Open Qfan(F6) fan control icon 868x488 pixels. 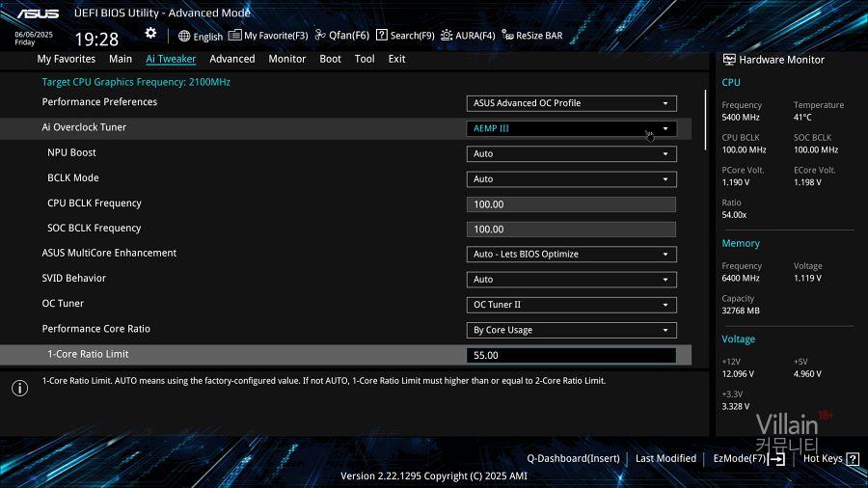tap(320, 36)
